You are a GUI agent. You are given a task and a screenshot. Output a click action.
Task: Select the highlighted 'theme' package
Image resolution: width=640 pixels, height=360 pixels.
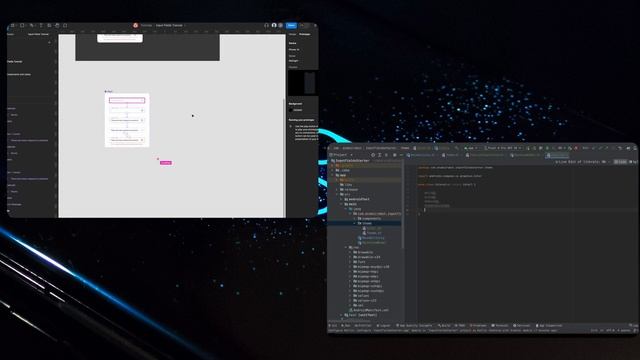364,223
